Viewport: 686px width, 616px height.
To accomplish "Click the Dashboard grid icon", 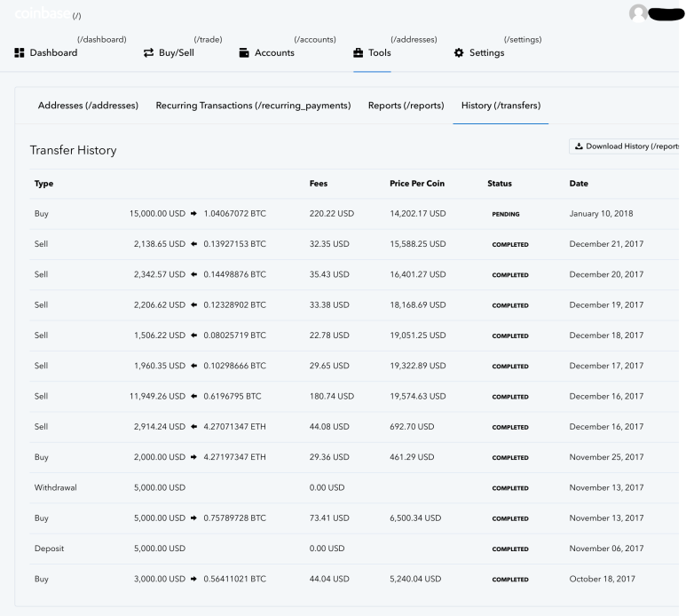I will (x=20, y=53).
